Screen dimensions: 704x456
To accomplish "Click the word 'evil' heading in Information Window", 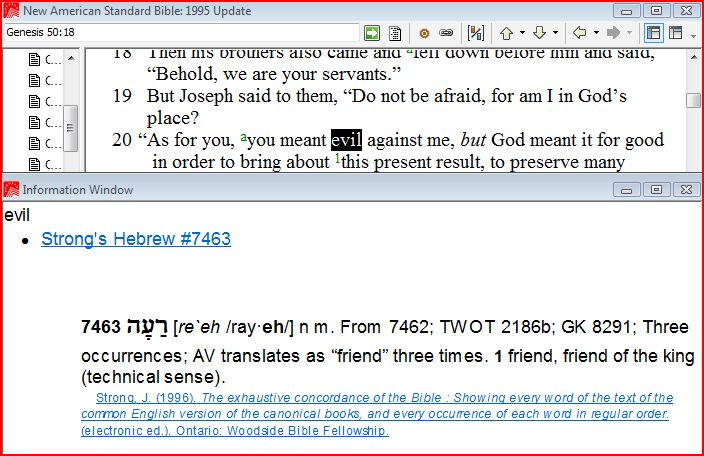I will tap(17, 215).
